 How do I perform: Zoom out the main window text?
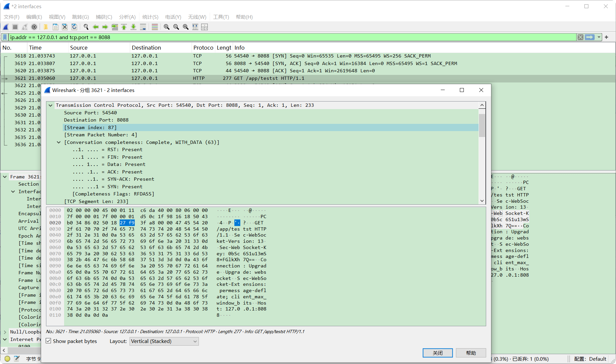pos(176,27)
